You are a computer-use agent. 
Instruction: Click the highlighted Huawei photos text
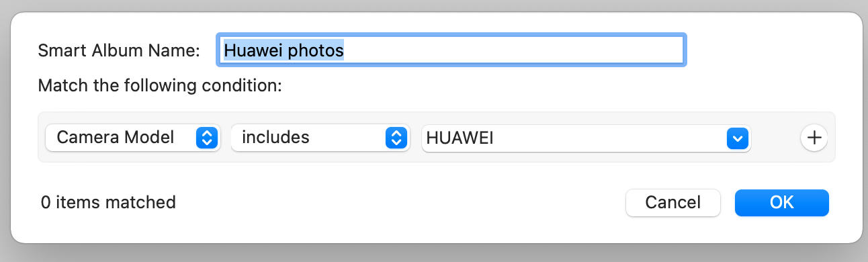point(284,50)
